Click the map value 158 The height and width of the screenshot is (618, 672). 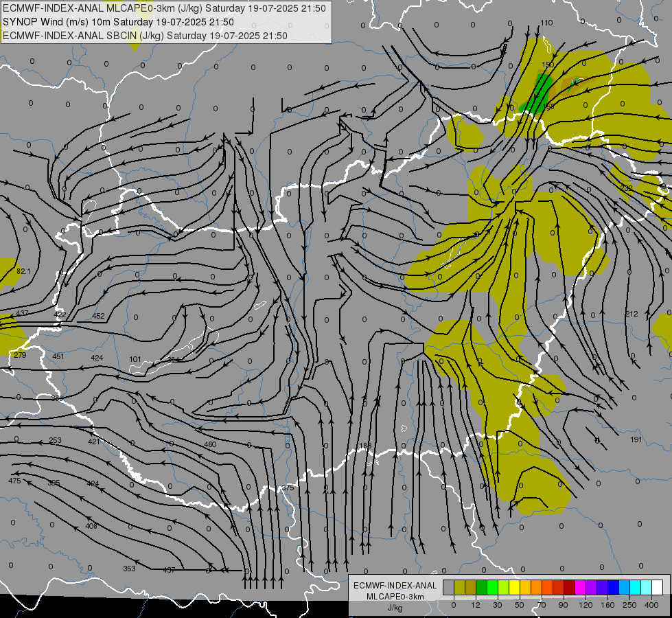548,106
